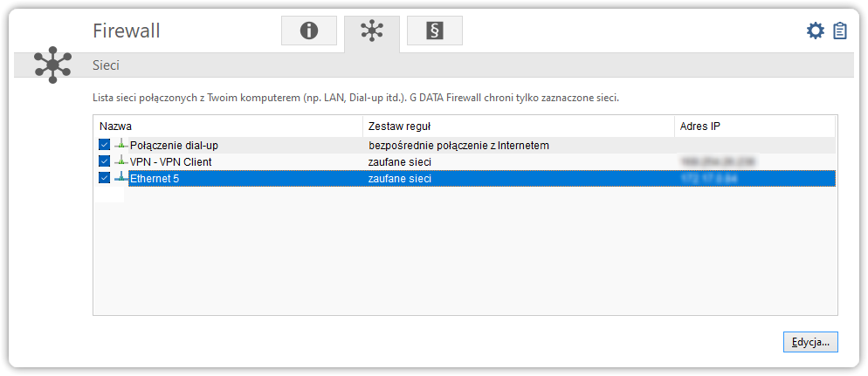Toggle the VPN - VPN Client checkbox
868x376 pixels.
(x=105, y=161)
